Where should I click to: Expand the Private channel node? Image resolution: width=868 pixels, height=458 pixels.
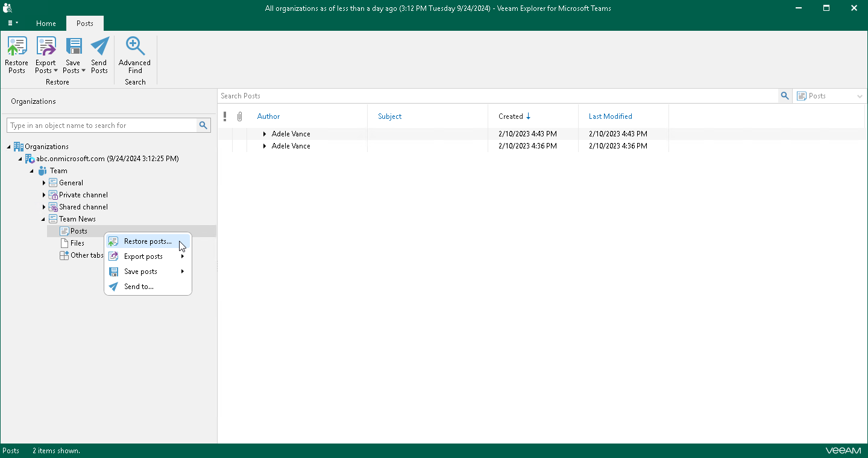44,195
